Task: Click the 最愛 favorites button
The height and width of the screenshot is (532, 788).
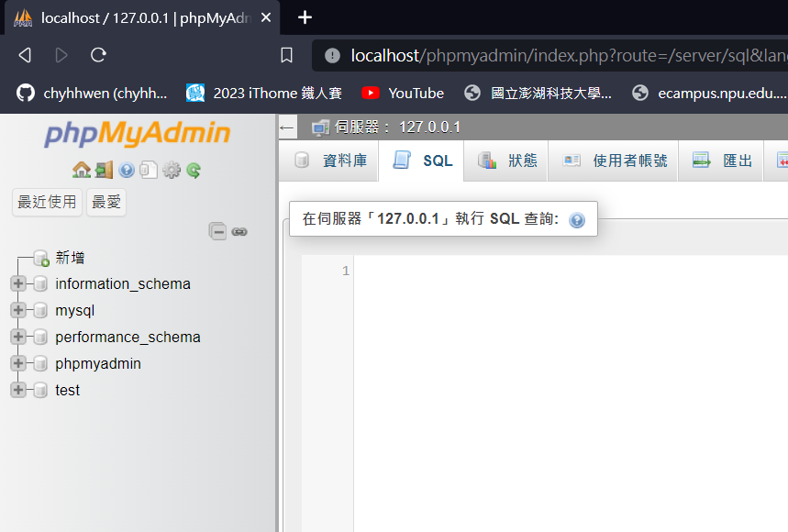Action: [x=106, y=202]
